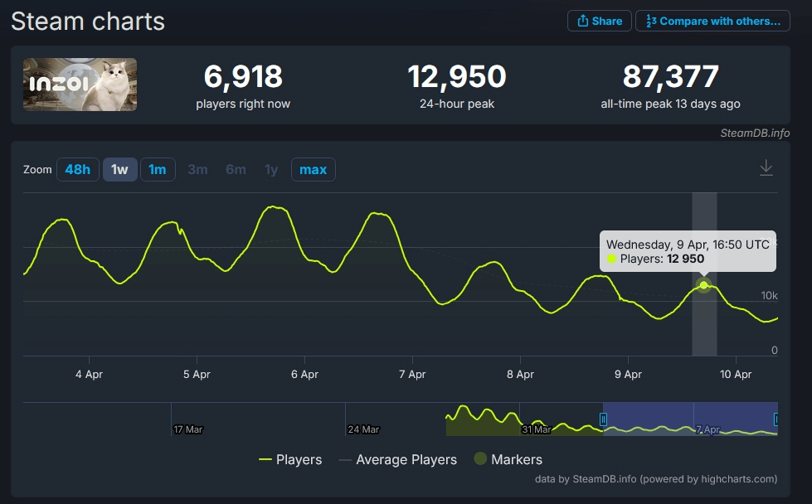812x504 pixels.
Task: Click the inZOI game thumbnail
Action: point(80,85)
